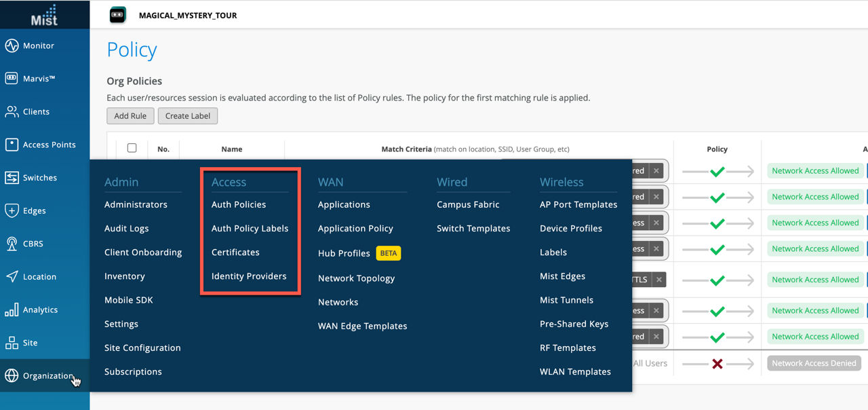
Task: Click the Network Access Denied label
Action: [x=814, y=363]
